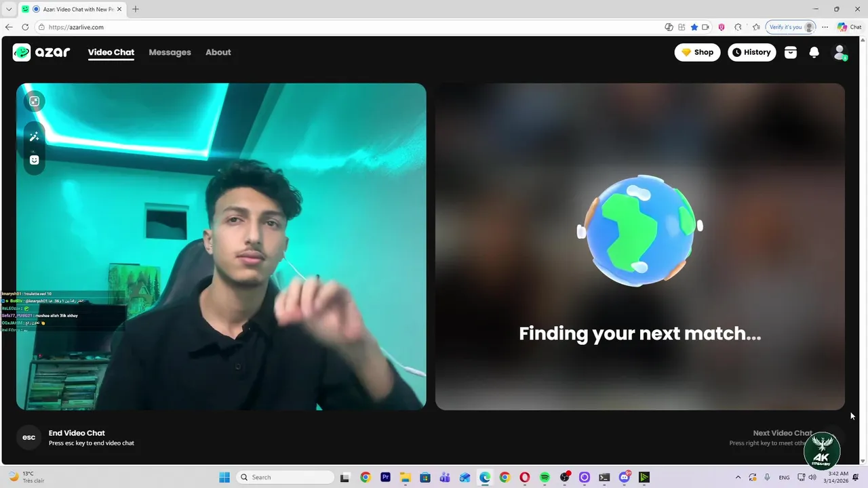Click the tray microphone icon

[x=767, y=477]
